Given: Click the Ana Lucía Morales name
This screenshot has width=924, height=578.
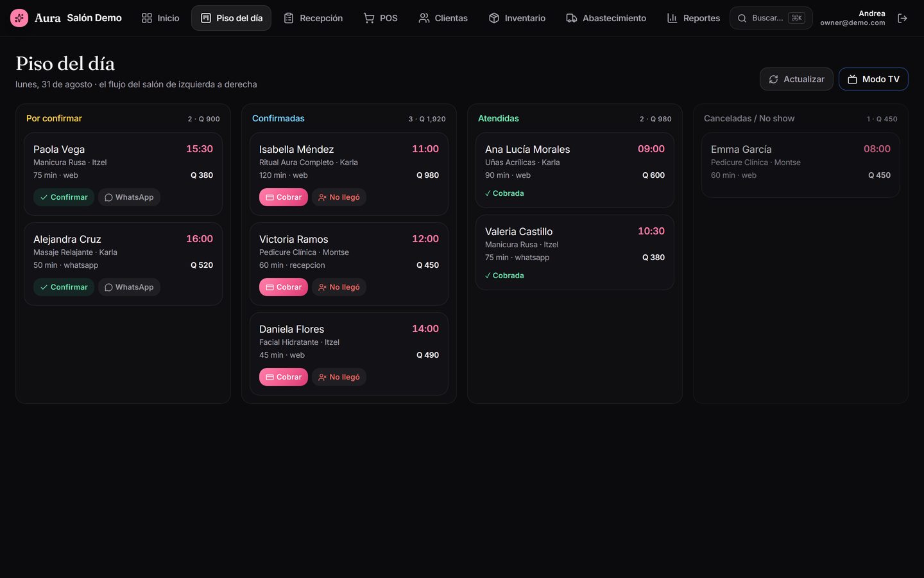Looking at the screenshot, I should click(527, 149).
